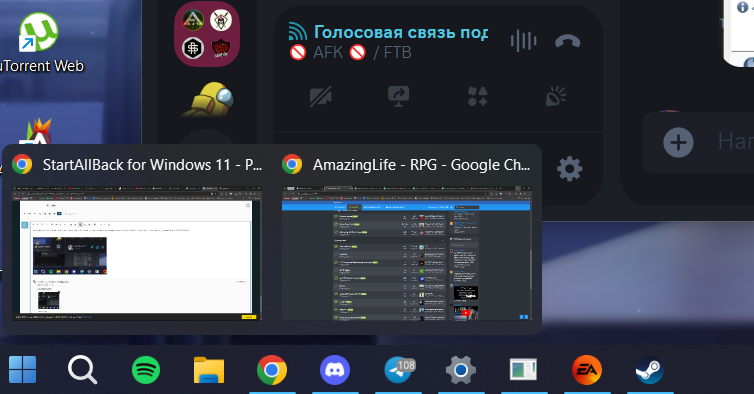Open Telegram with 108 unread badge

click(399, 369)
